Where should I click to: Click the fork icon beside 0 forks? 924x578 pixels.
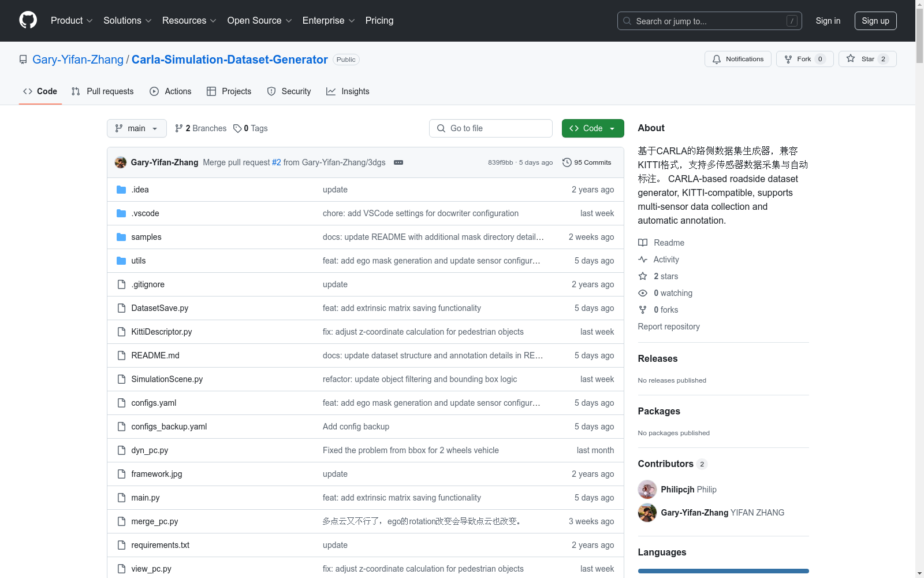643,310
